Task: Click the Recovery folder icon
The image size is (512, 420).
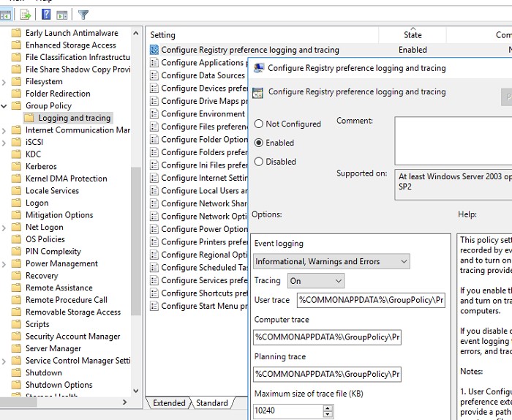Action: pos(16,276)
